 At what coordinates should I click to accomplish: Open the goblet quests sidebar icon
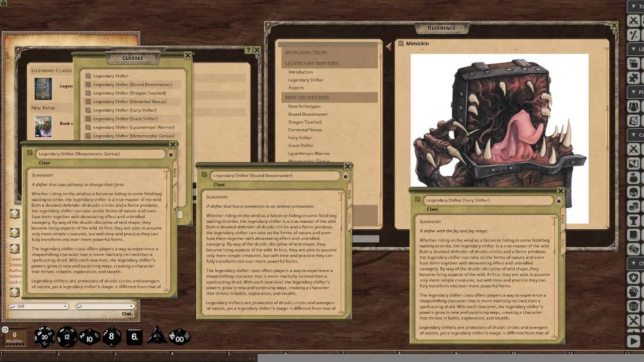[x=634, y=221]
